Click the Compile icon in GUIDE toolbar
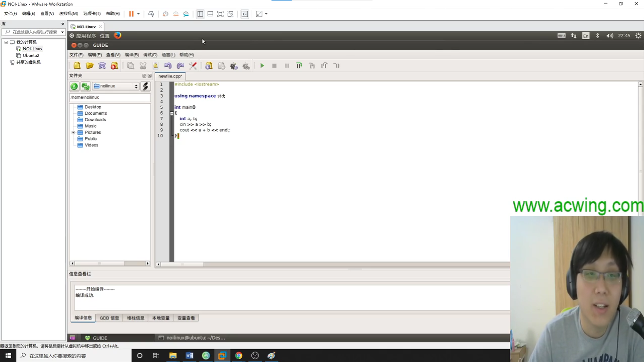 coord(209,66)
